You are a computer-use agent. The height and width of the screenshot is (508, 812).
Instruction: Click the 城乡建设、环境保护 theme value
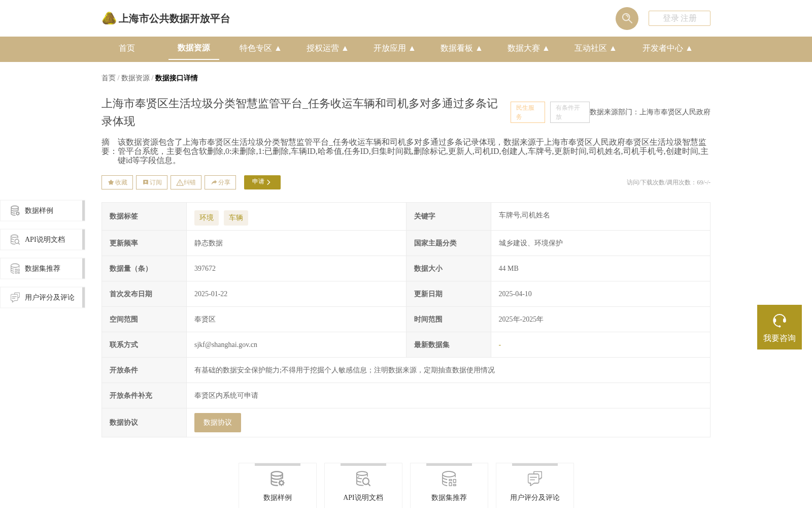[x=531, y=243]
